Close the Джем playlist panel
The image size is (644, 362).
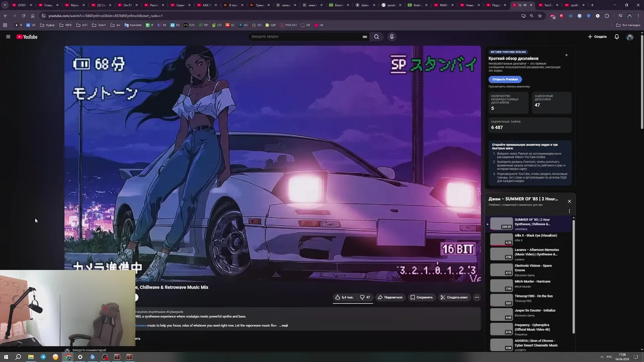coord(570,201)
